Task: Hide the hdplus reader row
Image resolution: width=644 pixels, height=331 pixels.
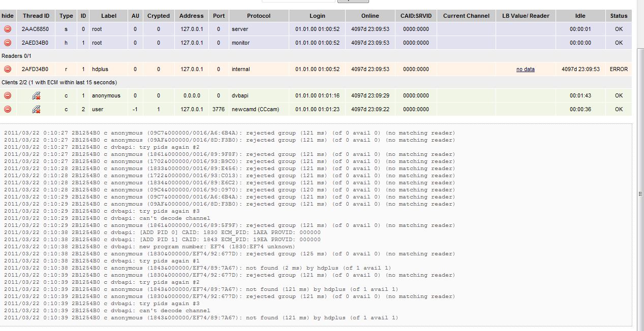Action: click(x=8, y=69)
